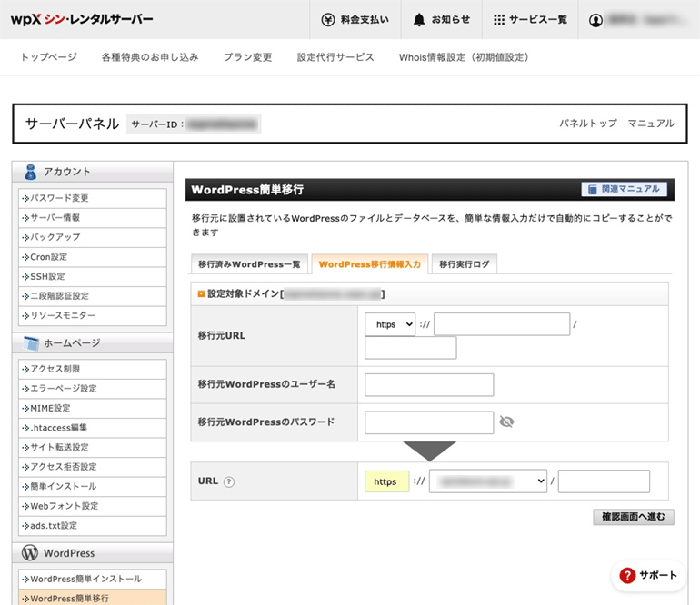
Task: Click the マニュアル link
Action: click(651, 124)
